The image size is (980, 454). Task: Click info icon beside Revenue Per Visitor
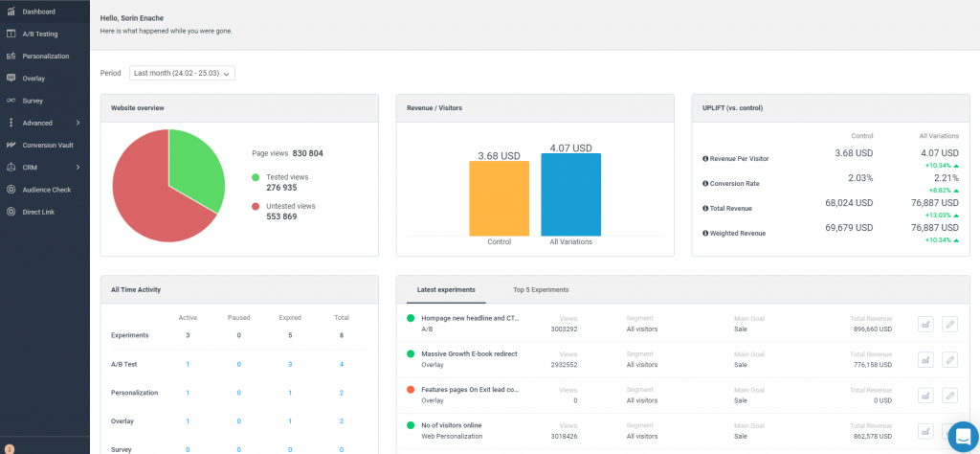pos(705,158)
